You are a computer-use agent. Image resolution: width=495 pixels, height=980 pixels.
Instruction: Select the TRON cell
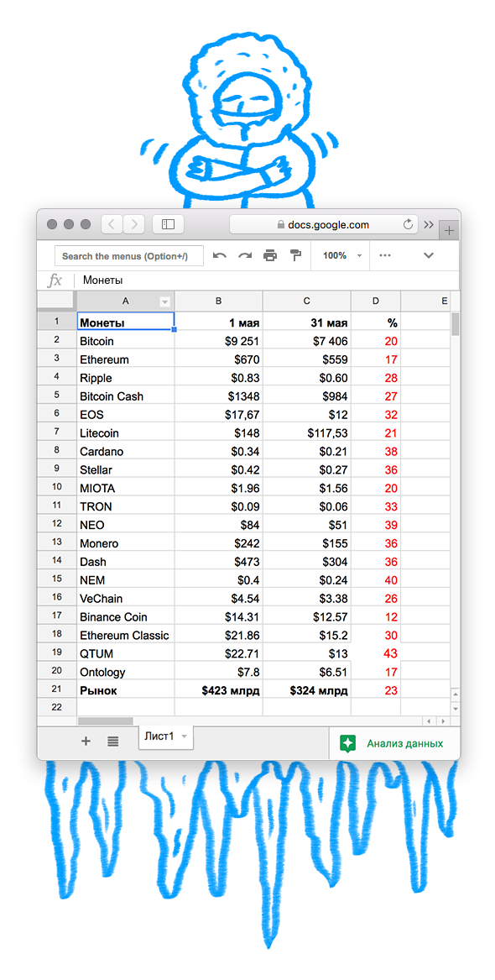(x=126, y=506)
